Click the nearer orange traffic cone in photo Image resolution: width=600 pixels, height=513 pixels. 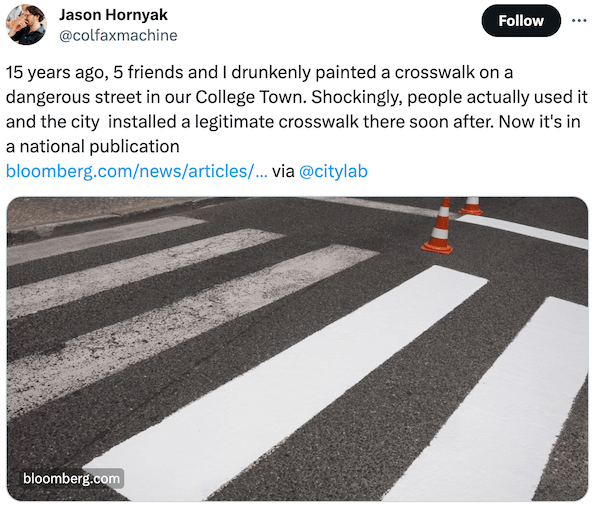(438, 228)
